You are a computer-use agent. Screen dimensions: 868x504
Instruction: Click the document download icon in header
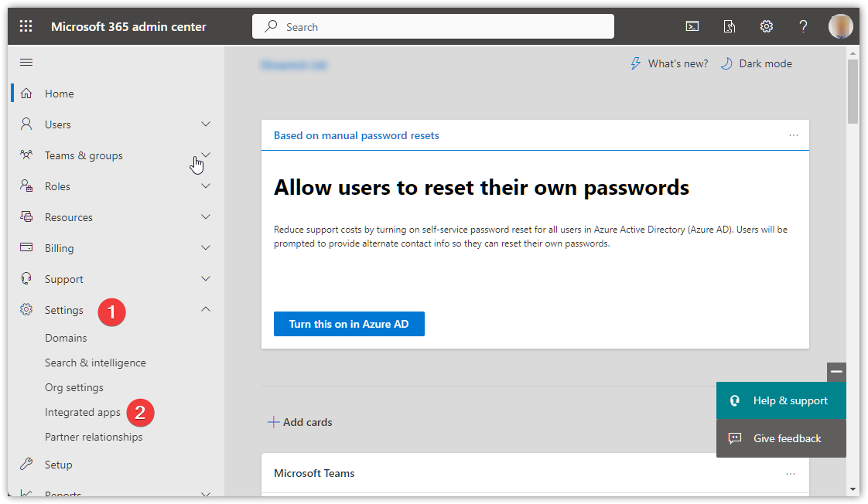pyautogui.click(x=729, y=26)
